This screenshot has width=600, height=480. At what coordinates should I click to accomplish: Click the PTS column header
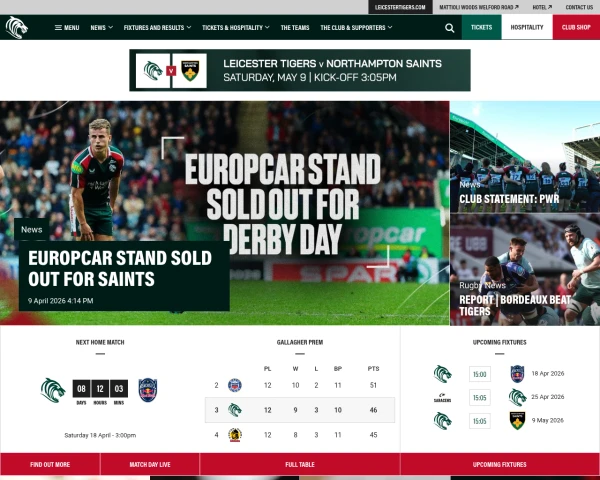(x=373, y=369)
